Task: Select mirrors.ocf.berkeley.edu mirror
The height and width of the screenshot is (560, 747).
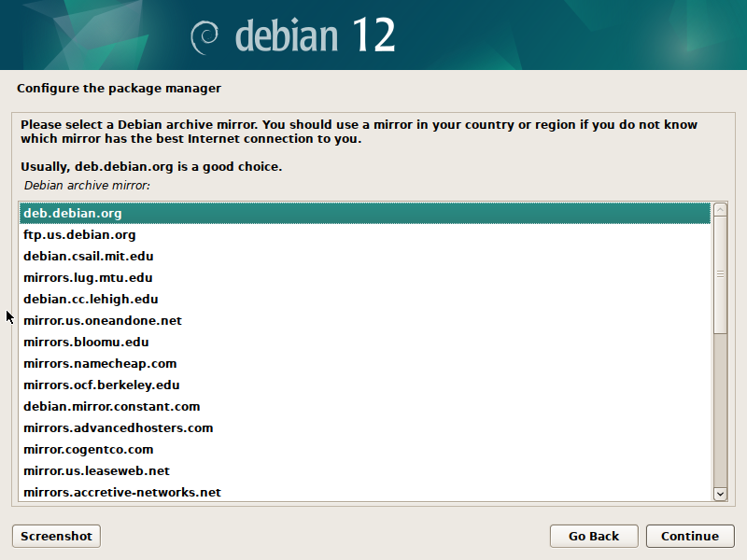Action: [365, 385]
